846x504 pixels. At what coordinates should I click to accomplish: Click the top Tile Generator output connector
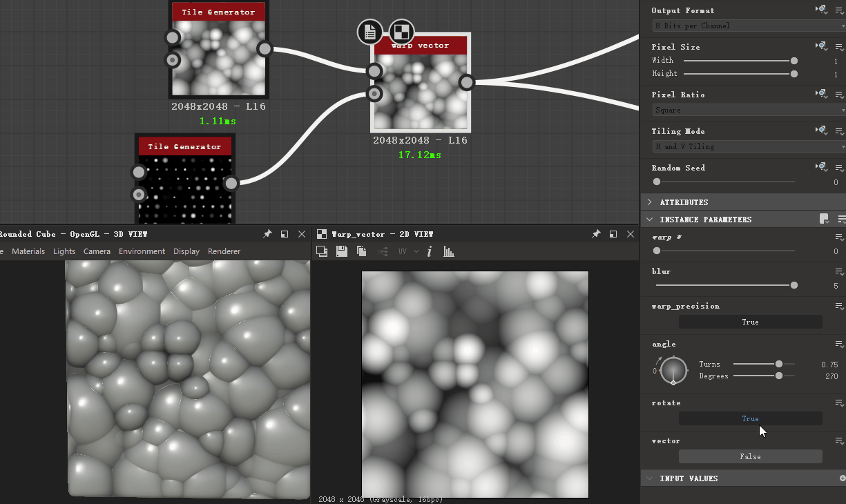coord(265,48)
